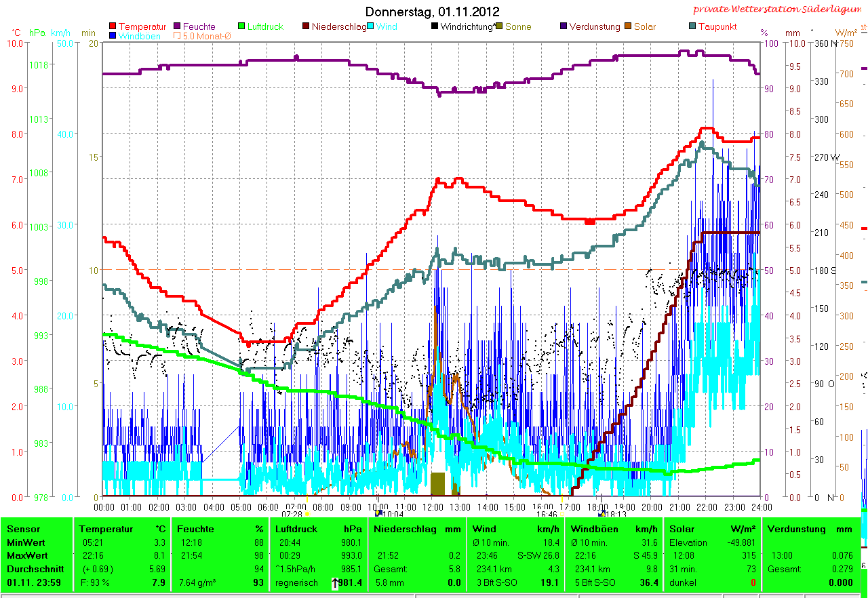868x598 pixels.
Task: Click the sunset marker at 16:46
Action: point(562,515)
